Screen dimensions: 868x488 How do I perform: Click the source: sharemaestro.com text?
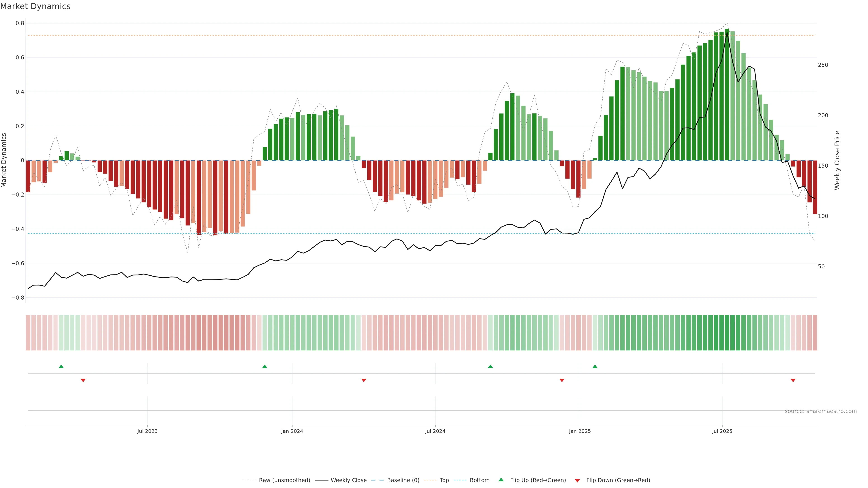[x=821, y=411]
